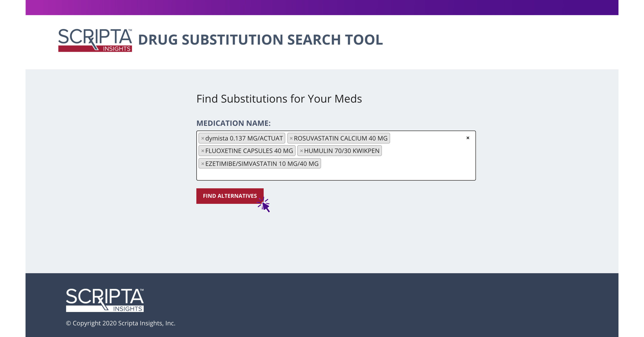Viewport: 644px width, 337px height.
Task: Click the FIND ALTERNATIVES button
Action: [x=230, y=196]
